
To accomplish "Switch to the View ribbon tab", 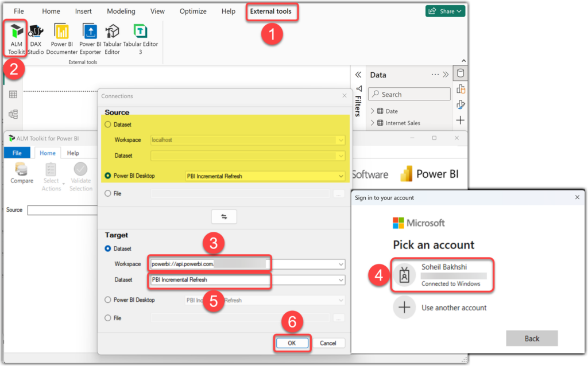I will click(157, 11).
